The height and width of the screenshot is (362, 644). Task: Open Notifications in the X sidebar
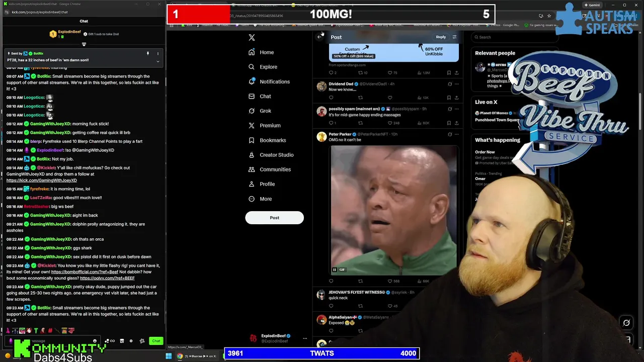point(269,81)
